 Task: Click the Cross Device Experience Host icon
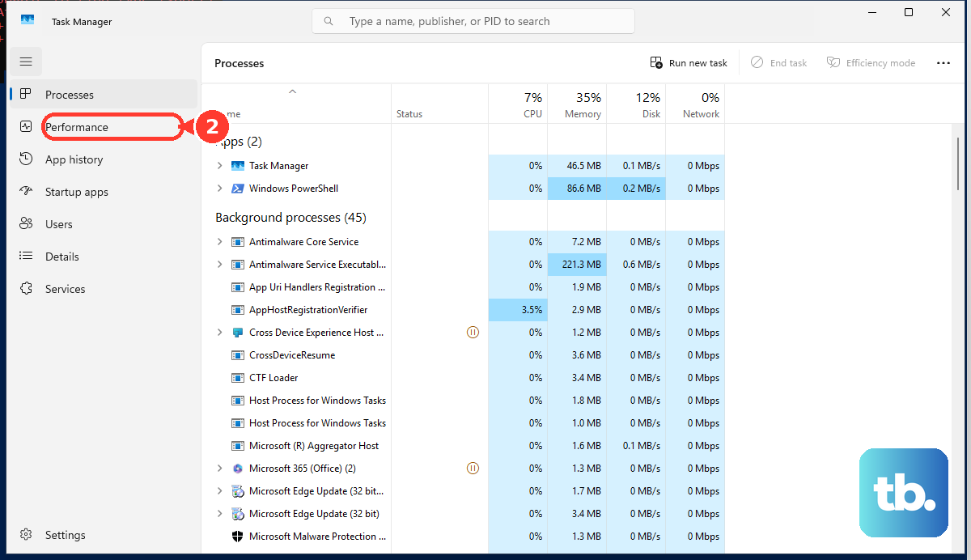click(x=238, y=333)
